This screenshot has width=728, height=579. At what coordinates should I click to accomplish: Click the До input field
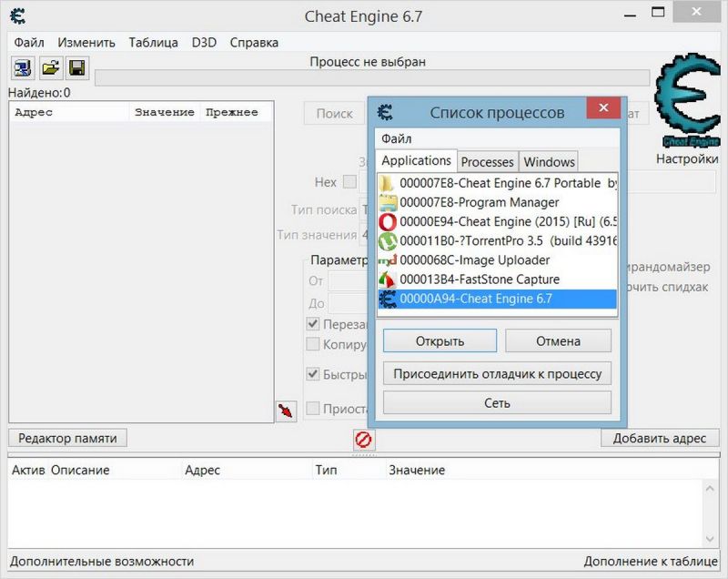[349, 303]
